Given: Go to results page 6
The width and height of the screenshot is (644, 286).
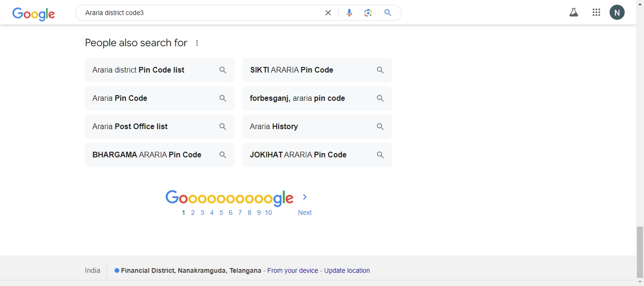Looking at the screenshot, I should [231, 212].
